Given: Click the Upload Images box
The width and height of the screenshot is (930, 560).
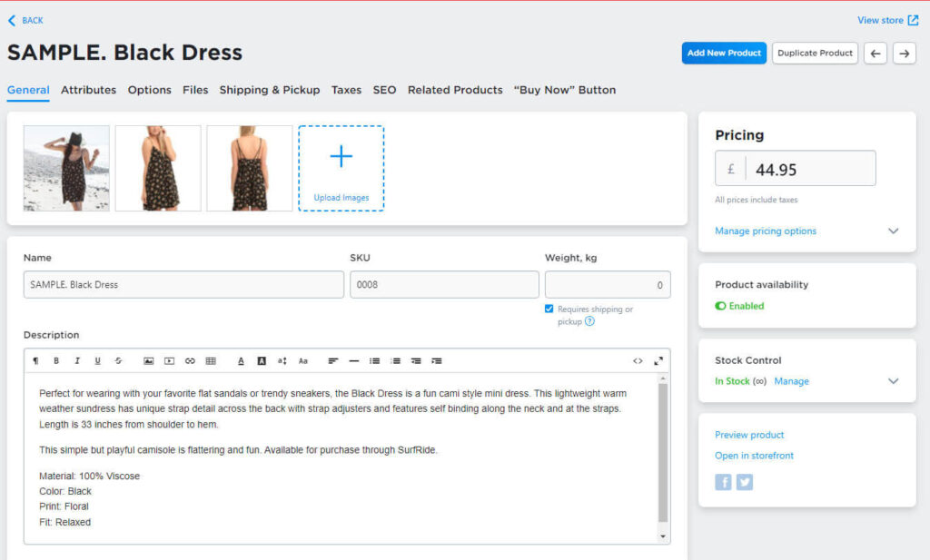Looking at the screenshot, I should [x=341, y=168].
